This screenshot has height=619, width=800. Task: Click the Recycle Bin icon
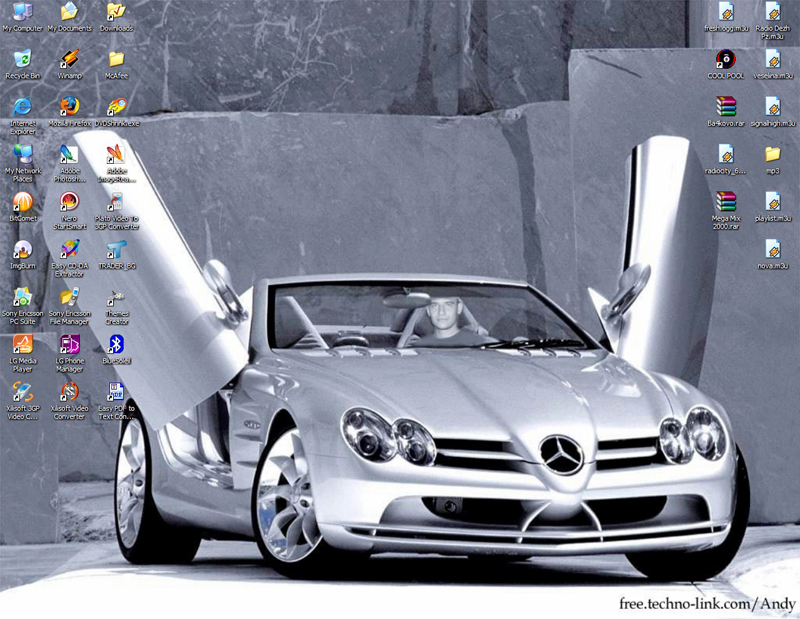(22, 59)
